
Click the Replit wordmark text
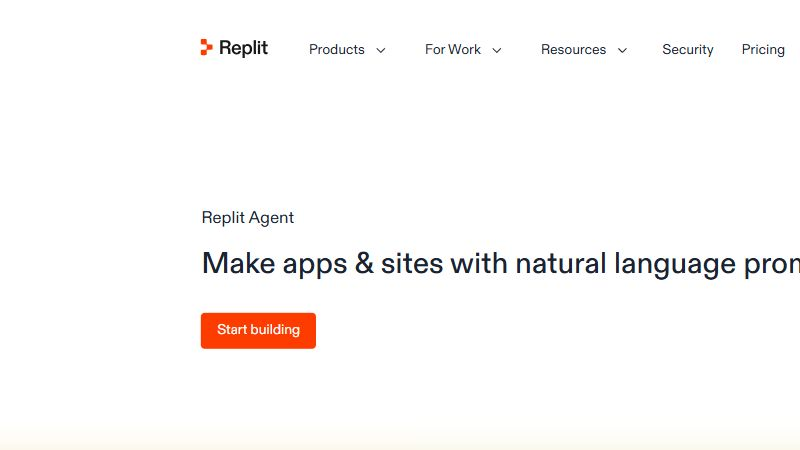point(243,48)
